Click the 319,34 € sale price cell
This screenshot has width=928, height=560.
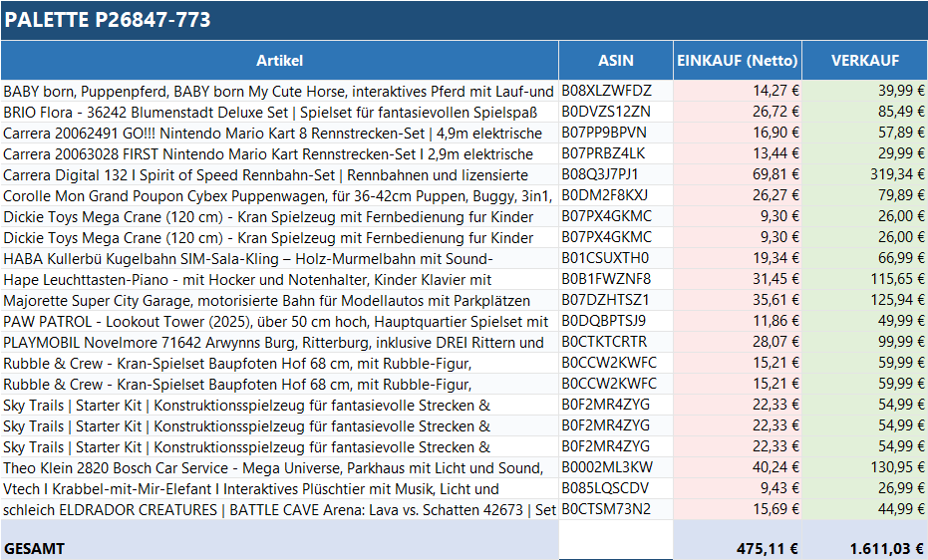[864, 174]
